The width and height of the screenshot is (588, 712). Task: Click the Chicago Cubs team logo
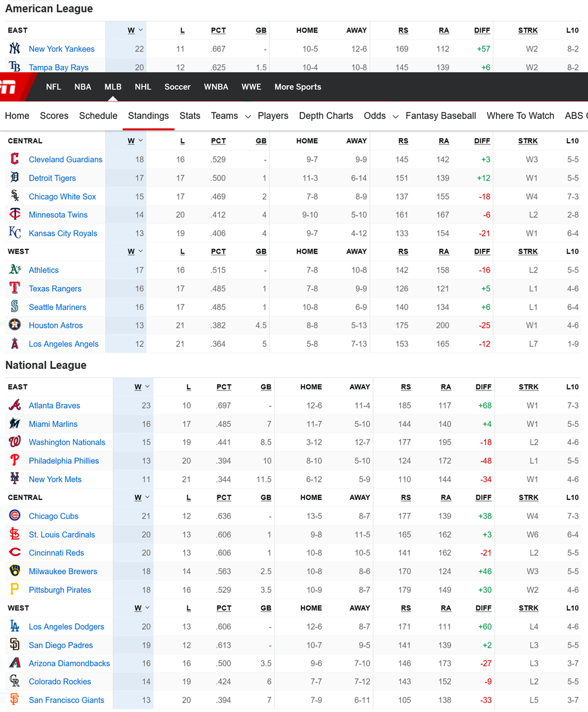click(x=15, y=516)
